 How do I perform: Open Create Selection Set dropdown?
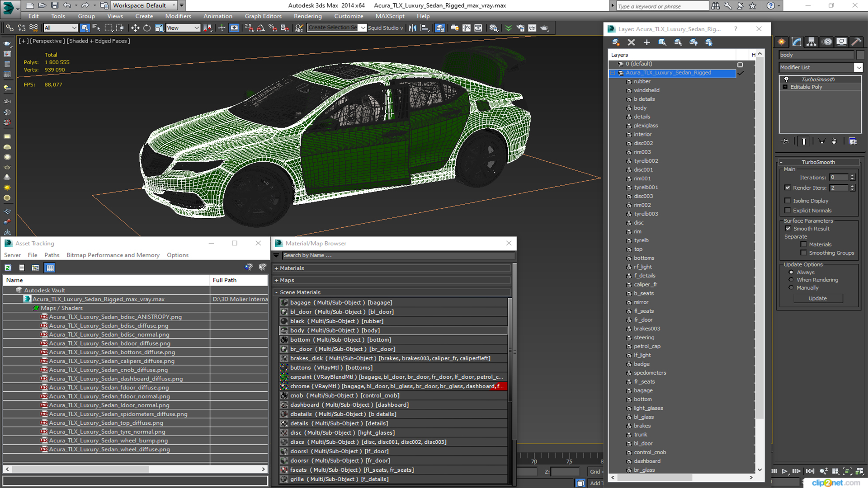pyautogui.click(x=363, y=28)
